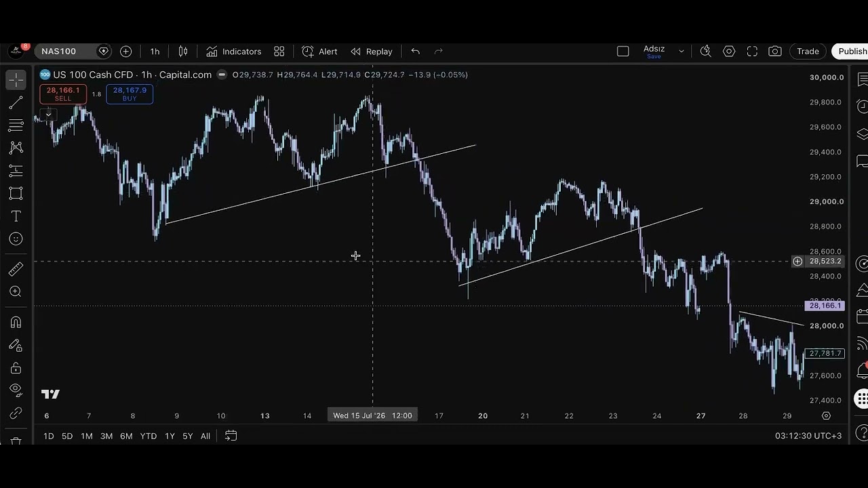868x488 pixels.
Task: Open time axis settings gear
Action: point(826,415)
